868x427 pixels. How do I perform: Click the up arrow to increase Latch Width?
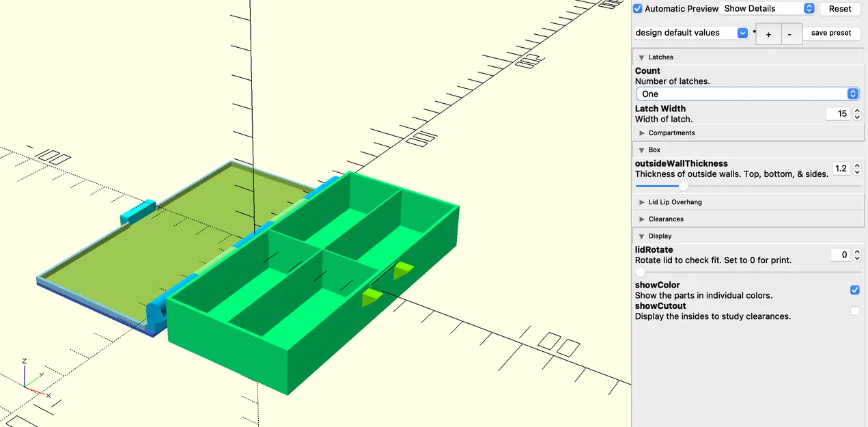pos(857,110)
